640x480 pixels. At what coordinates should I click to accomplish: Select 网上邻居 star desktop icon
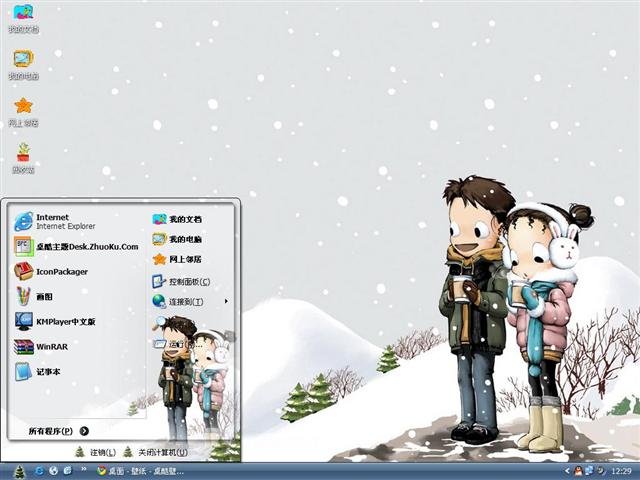24,112
